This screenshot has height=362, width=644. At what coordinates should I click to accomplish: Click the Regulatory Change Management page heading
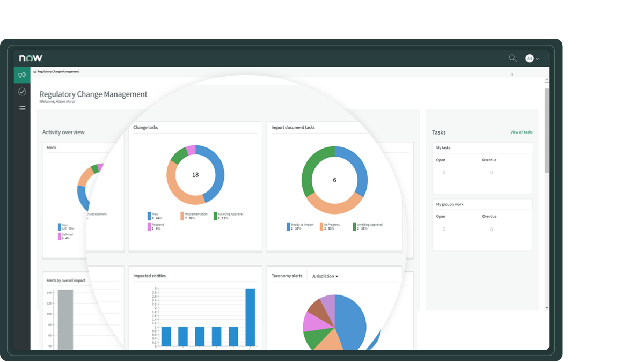tap(93, 94)
